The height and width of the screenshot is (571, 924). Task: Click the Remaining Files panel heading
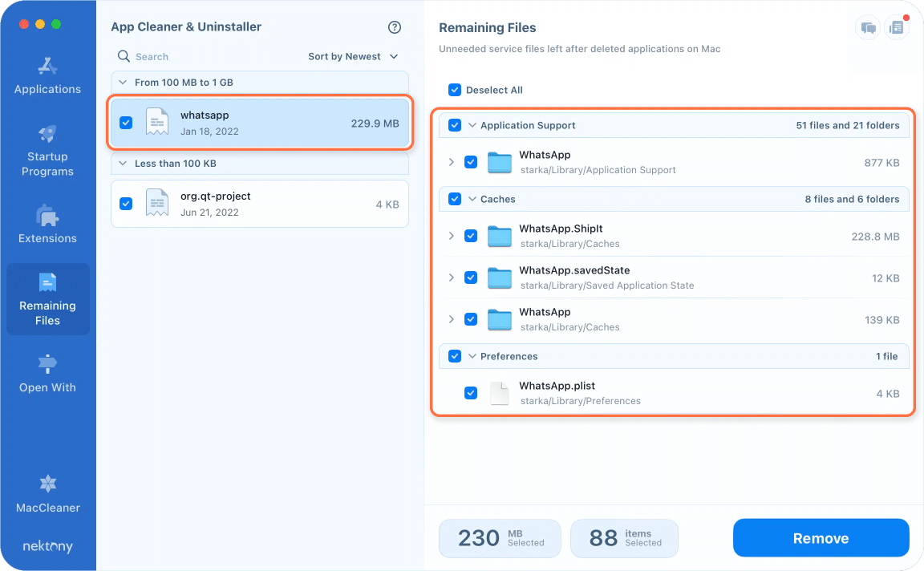488,28
